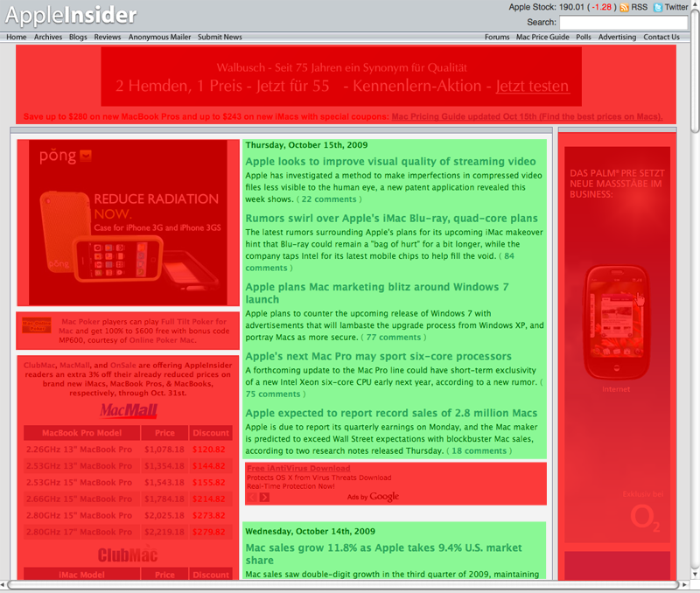View the 22 comments link
The width and height of the screenshot is (700, 593).
pos(329,199)
